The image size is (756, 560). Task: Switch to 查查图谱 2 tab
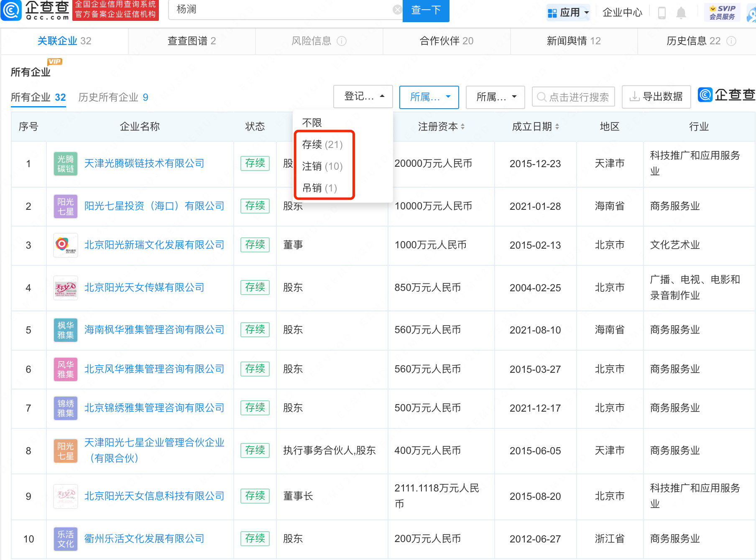192,41
